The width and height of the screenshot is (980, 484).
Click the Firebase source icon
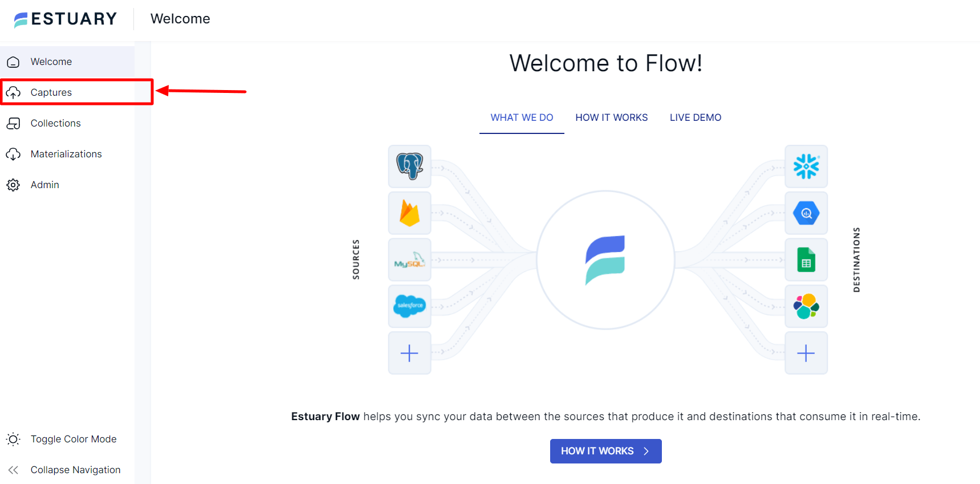(409, 213)
